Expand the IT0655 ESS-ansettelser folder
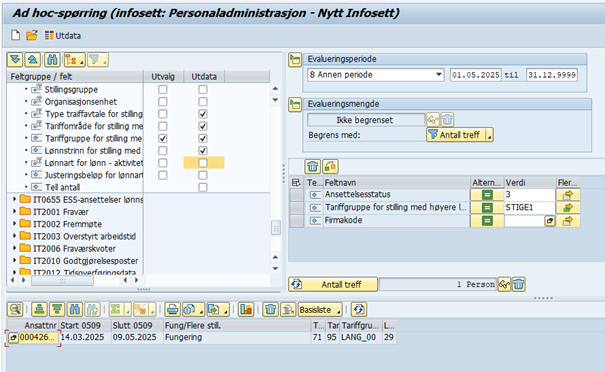Viewport: 605px width, 372px height. (14, 199)
